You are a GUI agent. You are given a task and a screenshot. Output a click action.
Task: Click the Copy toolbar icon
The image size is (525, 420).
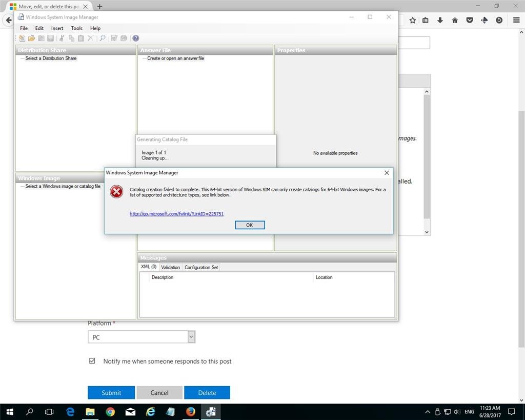coord(71,38)
